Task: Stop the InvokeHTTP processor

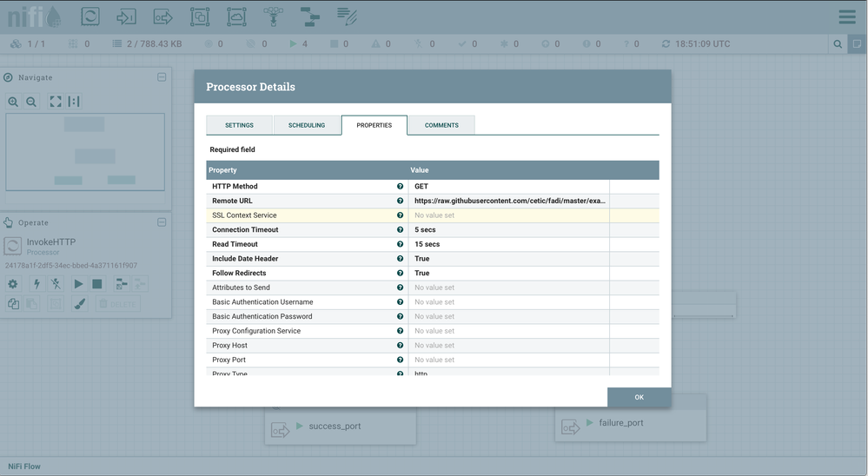Action: (x=96, y=284)
